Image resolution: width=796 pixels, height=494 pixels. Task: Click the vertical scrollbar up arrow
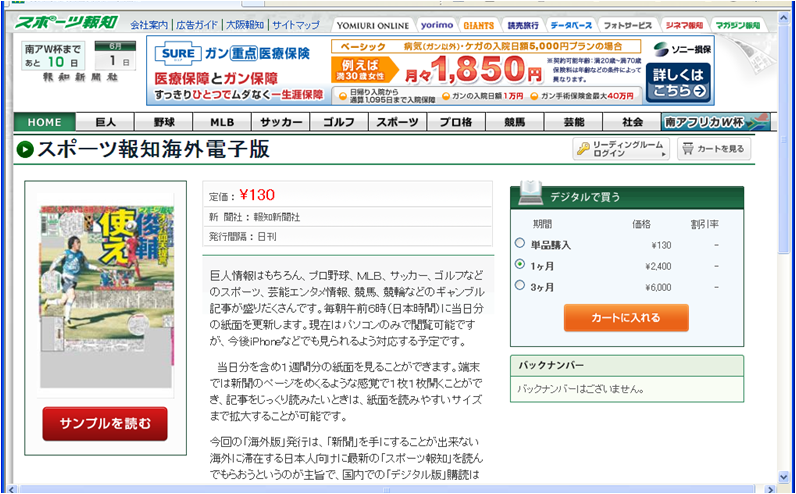[x=783, y=17]
